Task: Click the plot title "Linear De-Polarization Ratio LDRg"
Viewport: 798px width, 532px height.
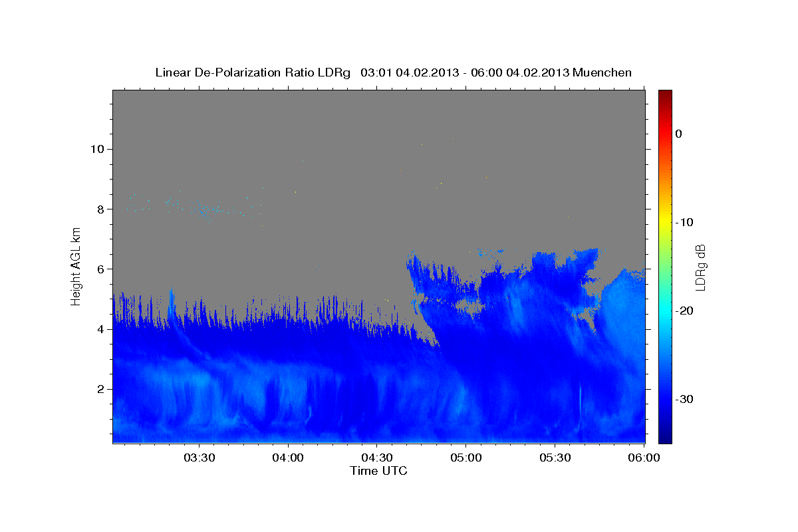Action: click(253, 72)
